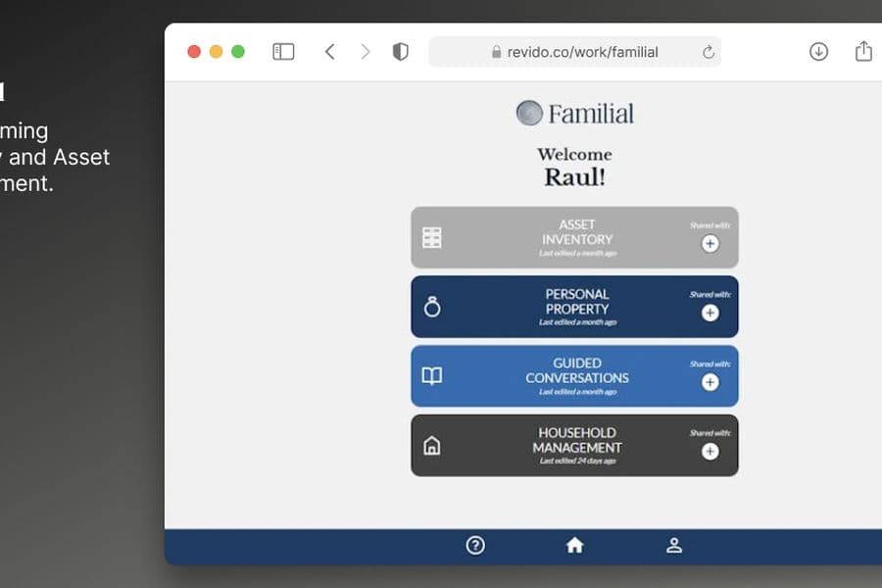Add a share on Personal Property plus icon
This screenshot has width=882, height=588.
pyautogui.click(x=710, y=313)
